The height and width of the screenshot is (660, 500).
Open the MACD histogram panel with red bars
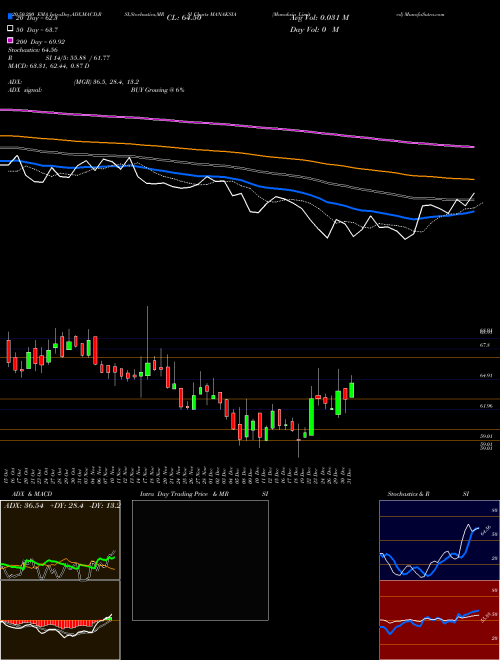[60, 620]
